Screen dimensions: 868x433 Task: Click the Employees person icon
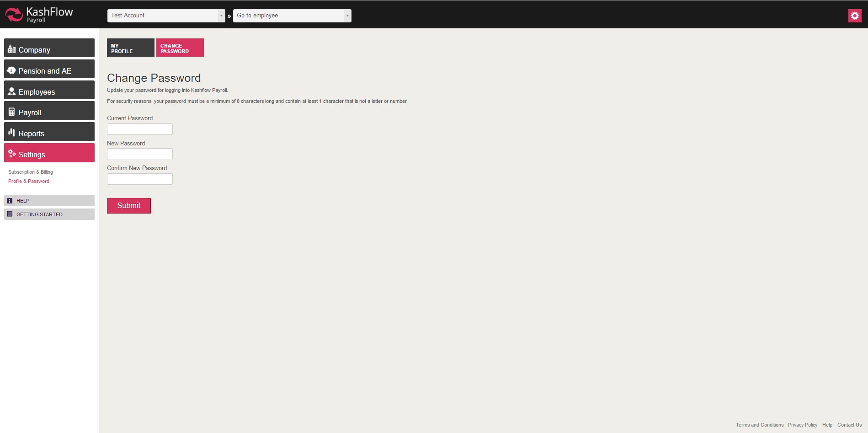(x=12, y=91)
